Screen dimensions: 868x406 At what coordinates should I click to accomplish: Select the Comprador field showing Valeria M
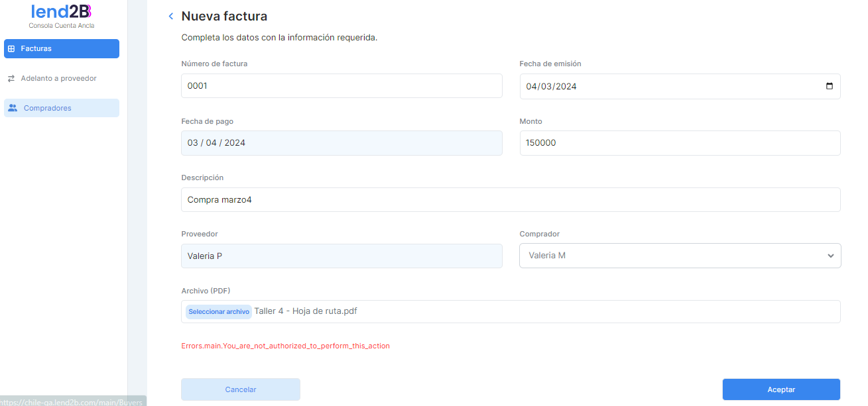[670, 256]
